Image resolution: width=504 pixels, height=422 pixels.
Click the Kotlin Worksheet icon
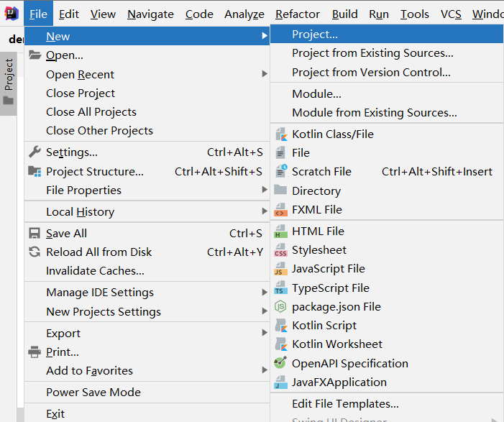pyautogui.click(x=281, y=344)
